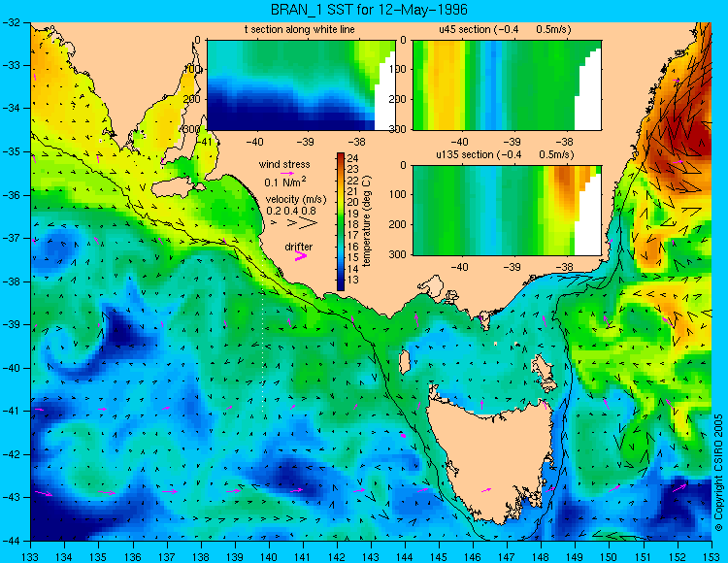Screen dimensions: 728x563
Task: Click the "200" depth tick of the u45 section
Action: pos(398,99)
